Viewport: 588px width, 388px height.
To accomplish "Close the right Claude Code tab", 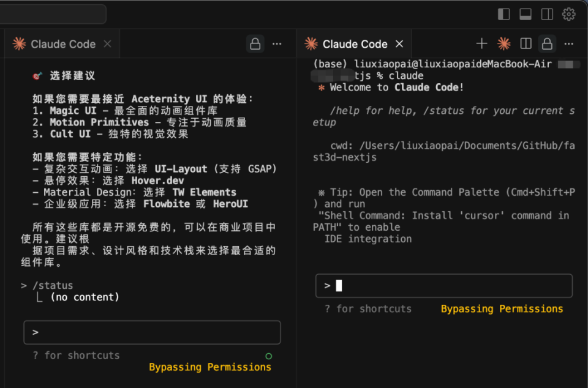I will [400, 44].
